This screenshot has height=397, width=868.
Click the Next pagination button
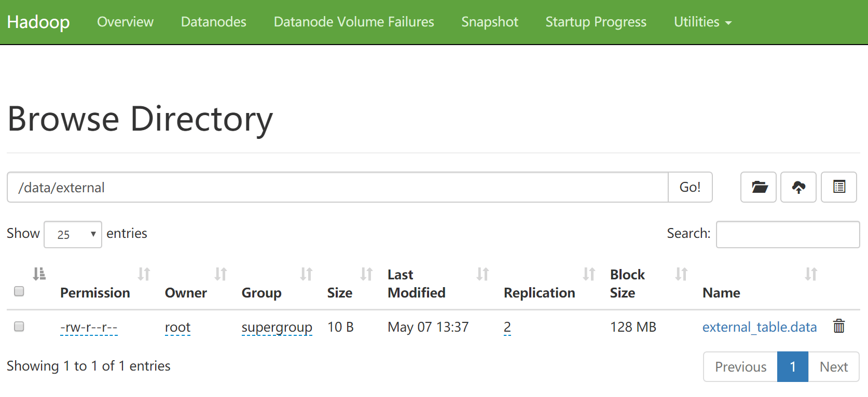click(834, 367)
